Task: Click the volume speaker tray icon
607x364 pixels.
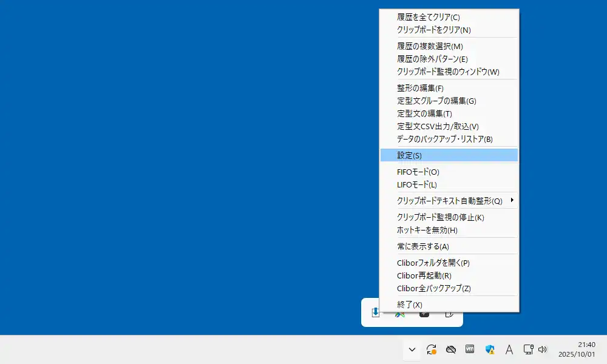Action: coord(542,349)
